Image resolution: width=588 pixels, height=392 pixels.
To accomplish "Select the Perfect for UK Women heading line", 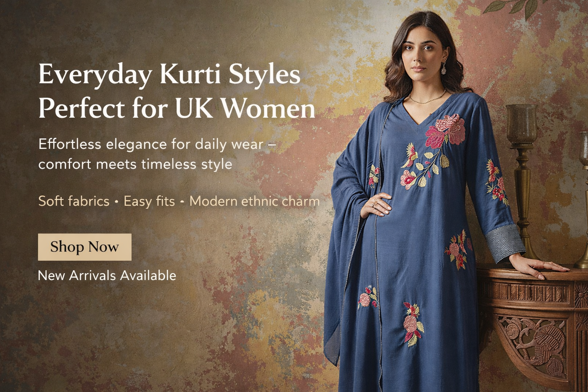I will [176, 108].
